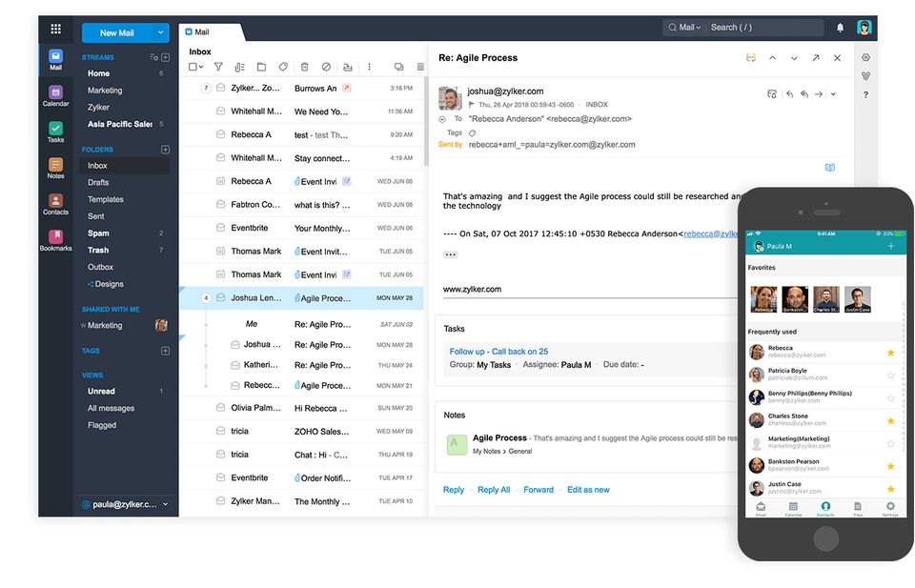This screenshot has height=588, width=915.
Task: Add a new folder with plus icon
Action: tap(165, 150)
